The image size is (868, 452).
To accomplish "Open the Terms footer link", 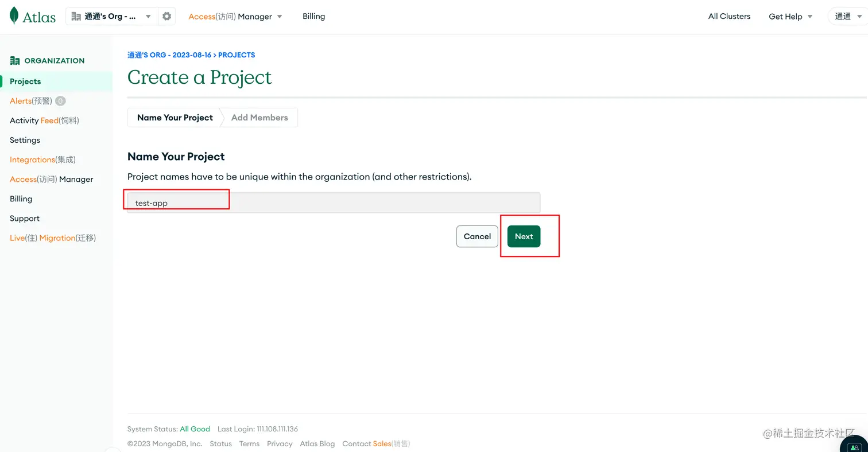I will click(249, 444).
